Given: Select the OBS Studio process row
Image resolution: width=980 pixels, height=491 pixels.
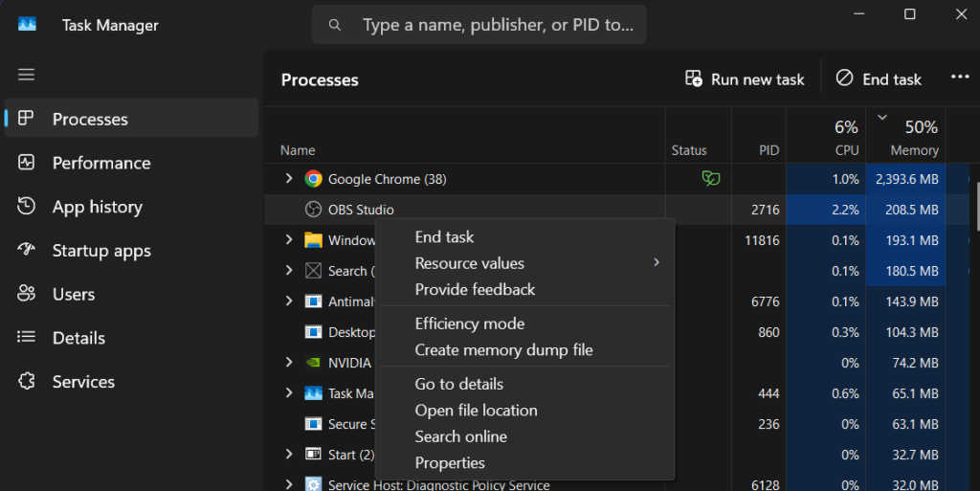Looking at the screenshot, I should 616,210.
